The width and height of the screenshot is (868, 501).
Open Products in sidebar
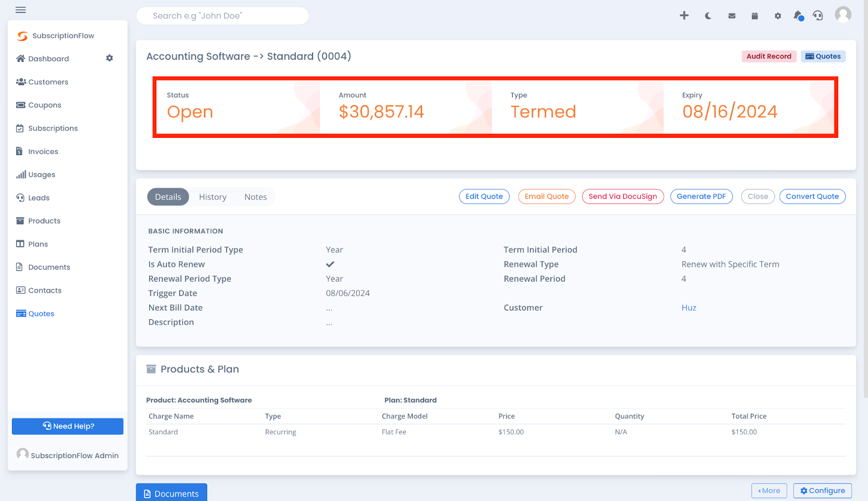[38, 221]
